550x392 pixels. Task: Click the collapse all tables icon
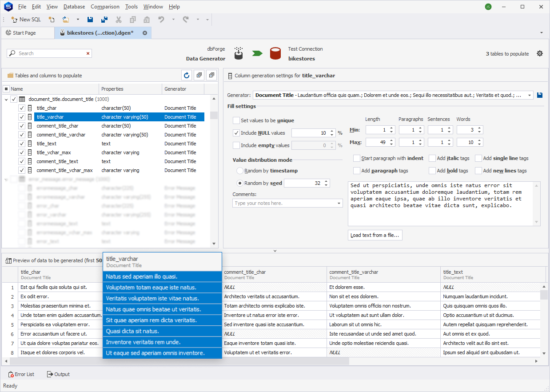(211, 76)
